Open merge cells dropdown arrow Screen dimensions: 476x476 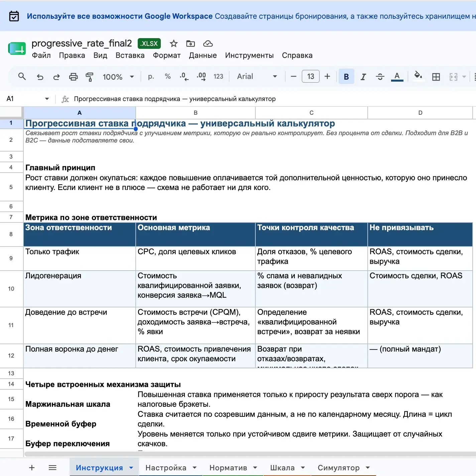[x=464, y=77]
